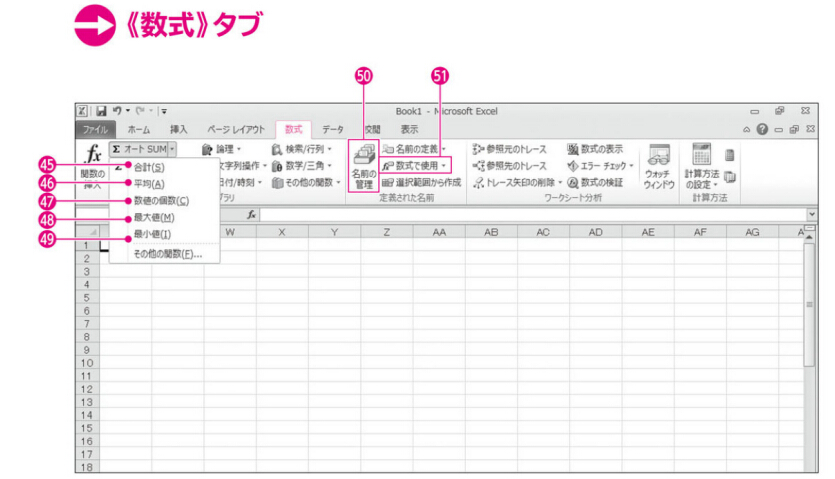Click エラー チェック

[600, 166]
